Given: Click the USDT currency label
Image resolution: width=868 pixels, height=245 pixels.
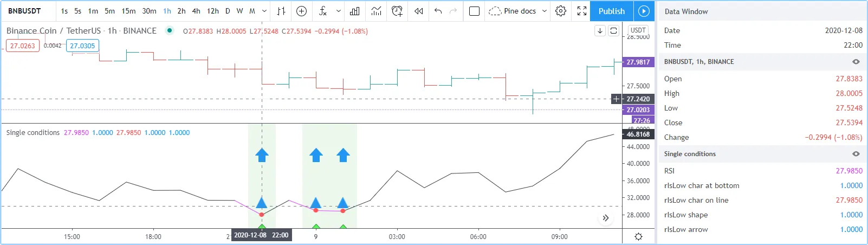Looking at the screenshot, I should point(638,30).
